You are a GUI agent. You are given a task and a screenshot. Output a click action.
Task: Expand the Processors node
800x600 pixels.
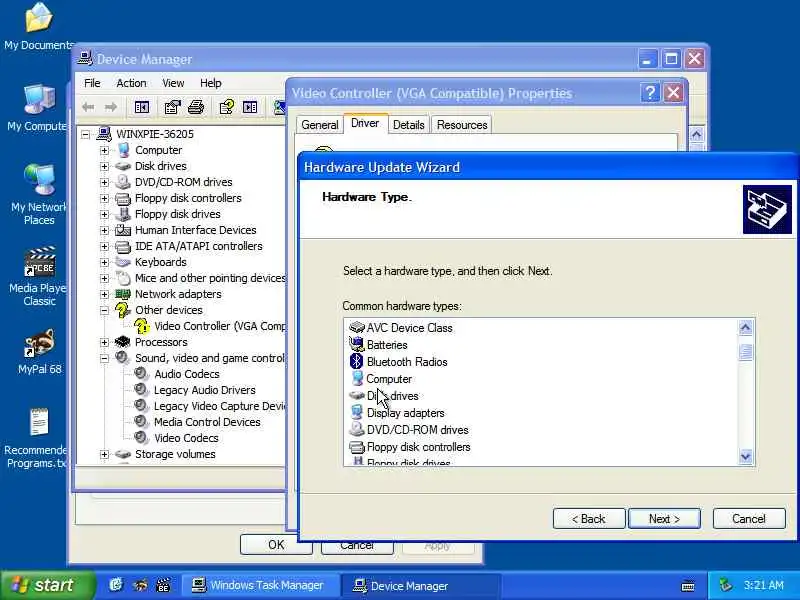pyautogui.click(x=104, y=342)
